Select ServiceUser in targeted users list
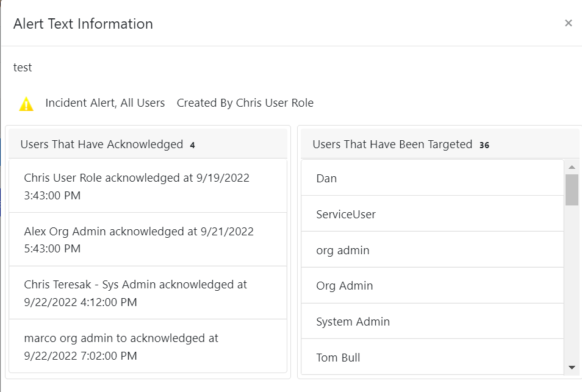This screenshot has width=582, height=392. (x=433, y=213)
